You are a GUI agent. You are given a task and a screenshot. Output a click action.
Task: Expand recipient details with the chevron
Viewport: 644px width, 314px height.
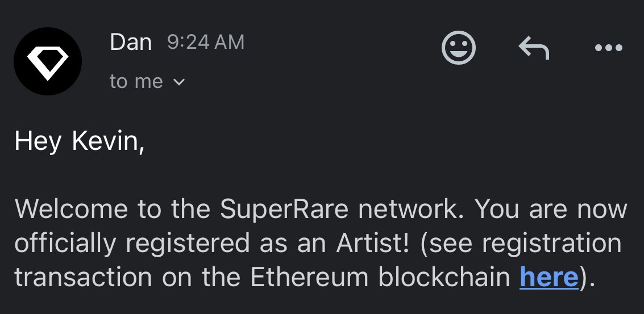[x=179, y=82]
